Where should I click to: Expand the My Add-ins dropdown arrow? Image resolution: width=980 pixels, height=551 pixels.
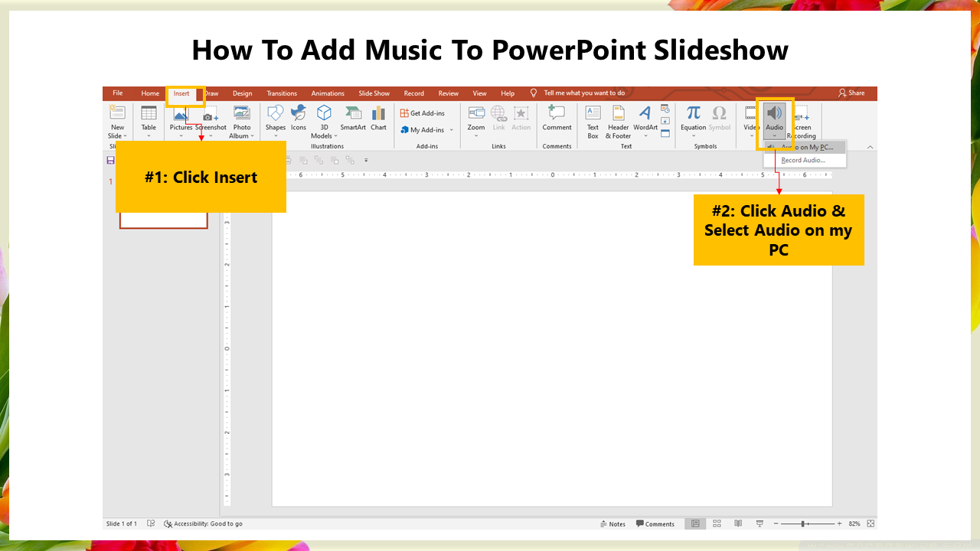point(452,130)
